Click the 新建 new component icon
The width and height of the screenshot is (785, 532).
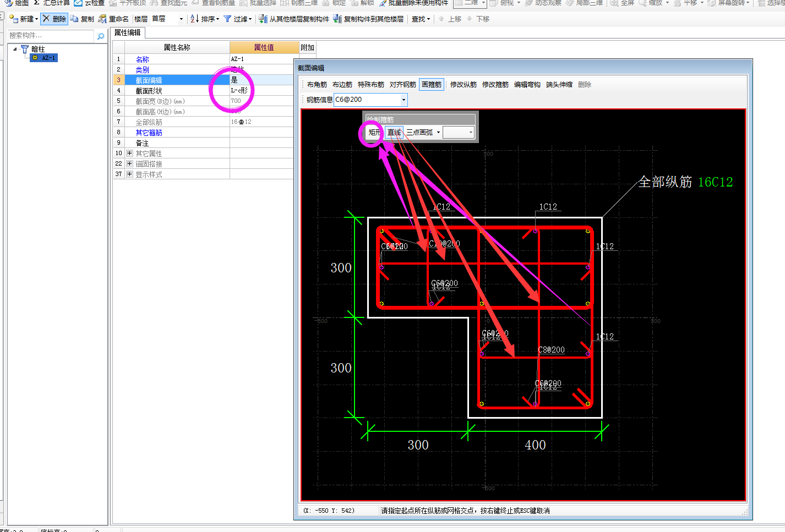(24, 19)
